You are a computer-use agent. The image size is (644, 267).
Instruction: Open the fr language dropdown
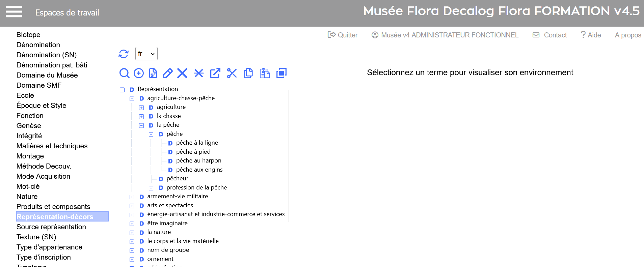tap(146, 54)
